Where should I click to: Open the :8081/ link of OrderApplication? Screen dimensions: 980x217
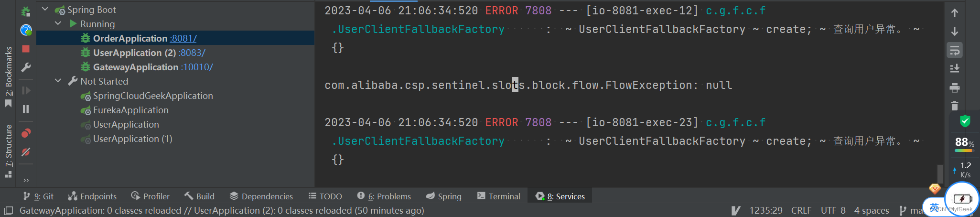[183, 38]
